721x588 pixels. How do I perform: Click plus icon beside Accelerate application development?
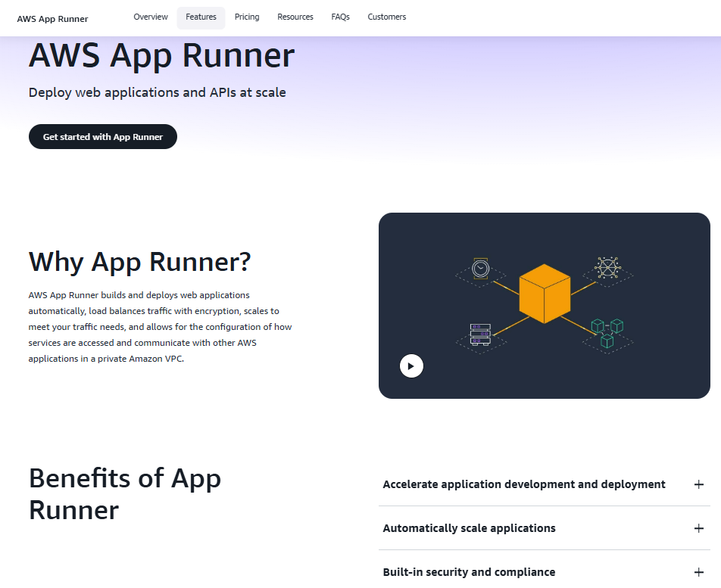coord(698,484)
